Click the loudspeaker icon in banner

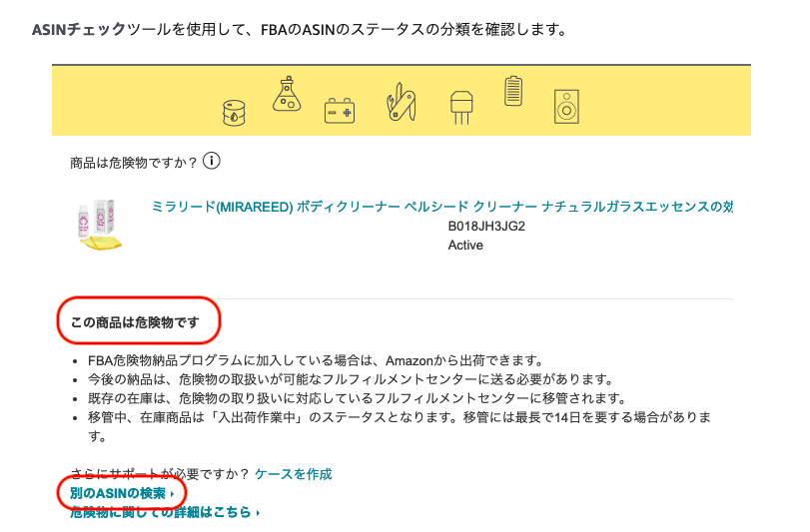point(566,106)
